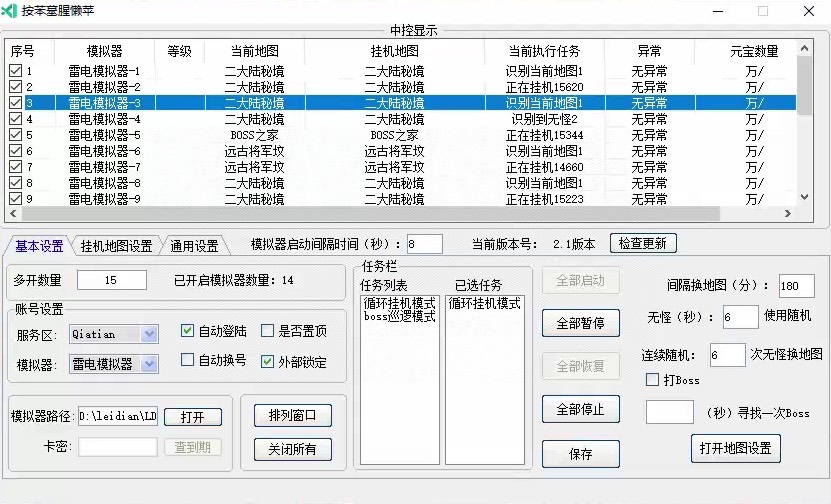The image size is (831, 504).
Task: Click the 当前执行任务 column header
Action: click(544, 51)
